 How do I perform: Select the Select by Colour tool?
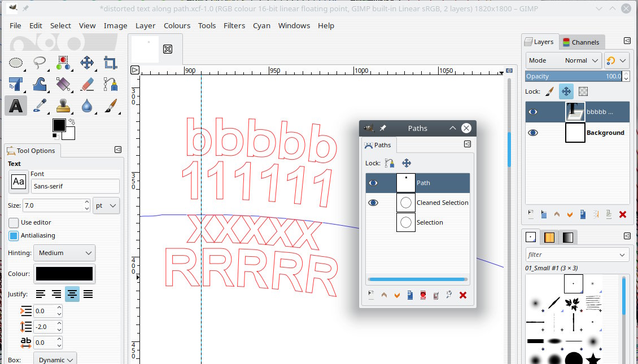pos(63,63)
